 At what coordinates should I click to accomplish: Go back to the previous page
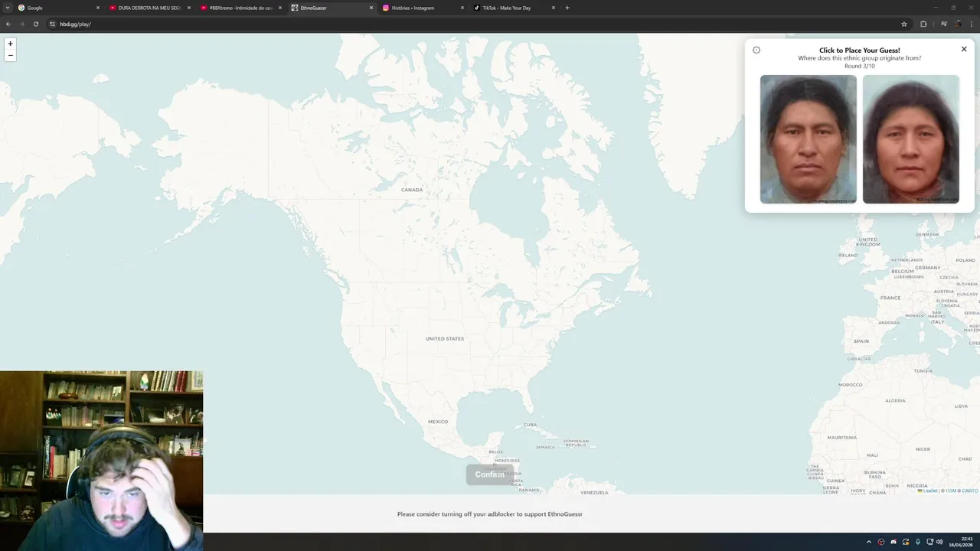coord(8,24)
